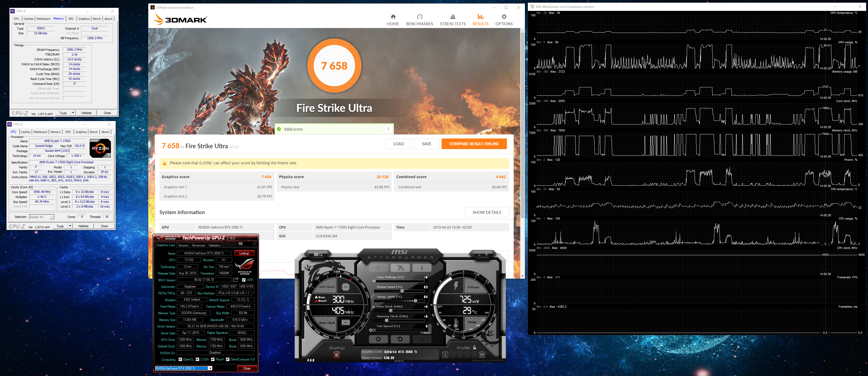The height and width of the screenshot is (376, 868).
Task: Click the Core Clock slider handle in Afterburner
Action: click(x=390, y=311)
